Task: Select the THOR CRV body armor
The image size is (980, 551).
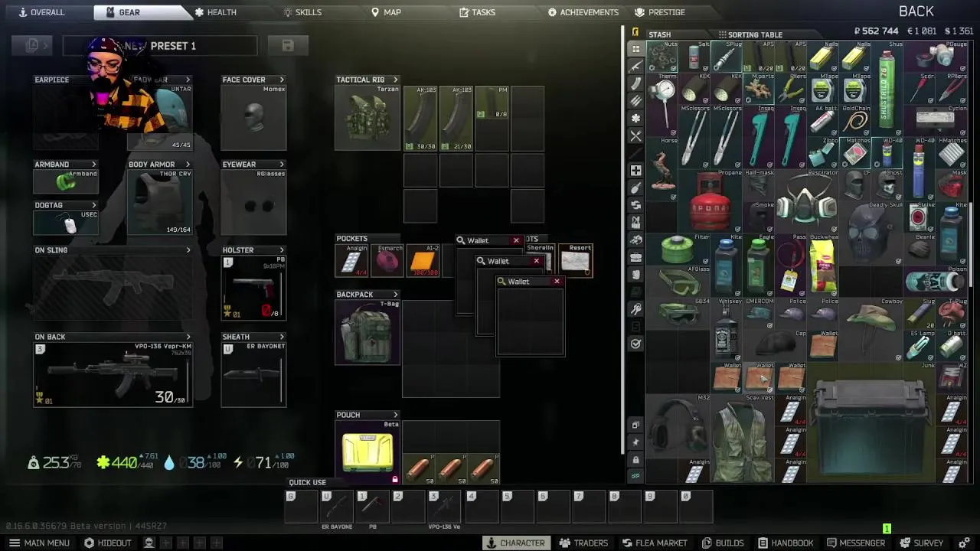Action: [160, 202]
